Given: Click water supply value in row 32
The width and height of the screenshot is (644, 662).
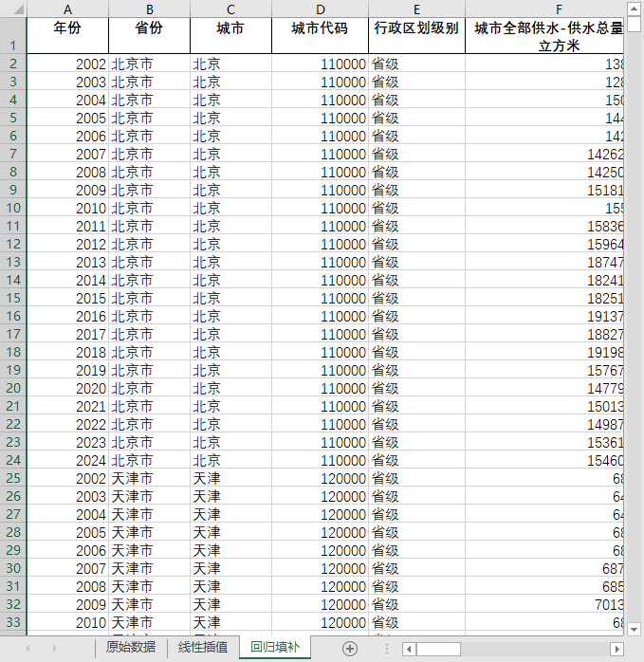Looking at the screenshot, I should pos(544,604).
